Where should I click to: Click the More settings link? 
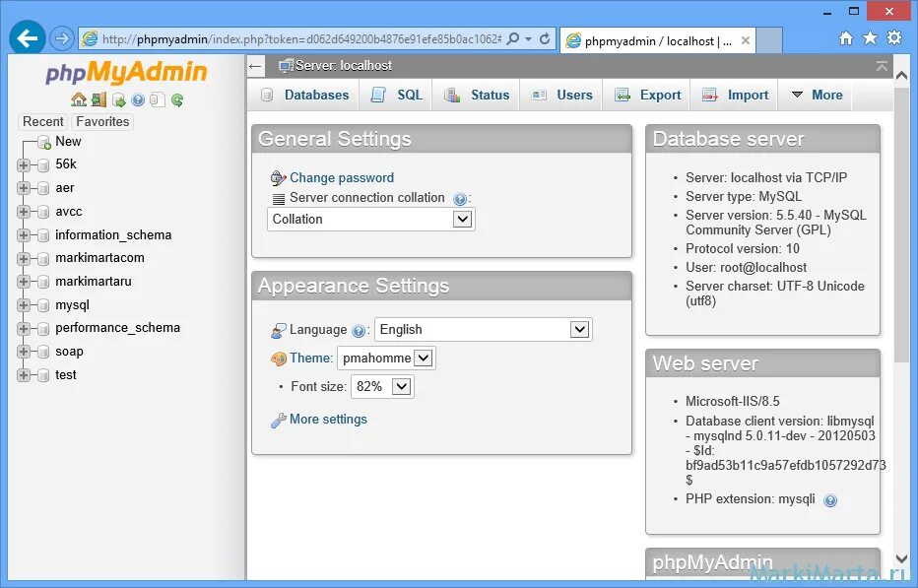[328, 420]
